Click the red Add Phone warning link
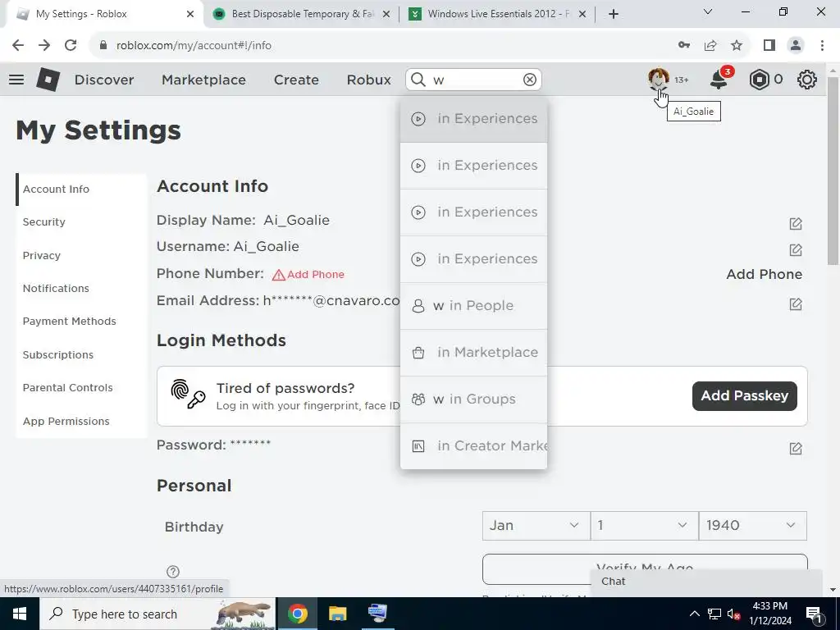The width and height of the screenshot is (840, 630). point(308,274)
